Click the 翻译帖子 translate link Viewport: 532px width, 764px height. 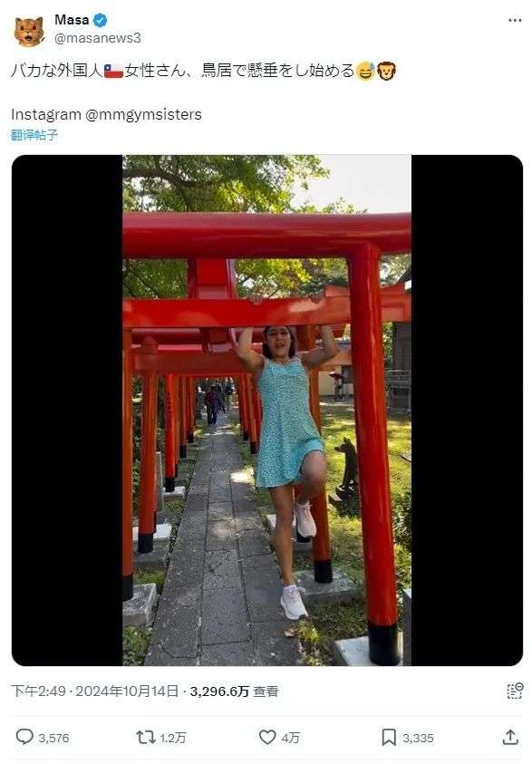click(34, 135)
